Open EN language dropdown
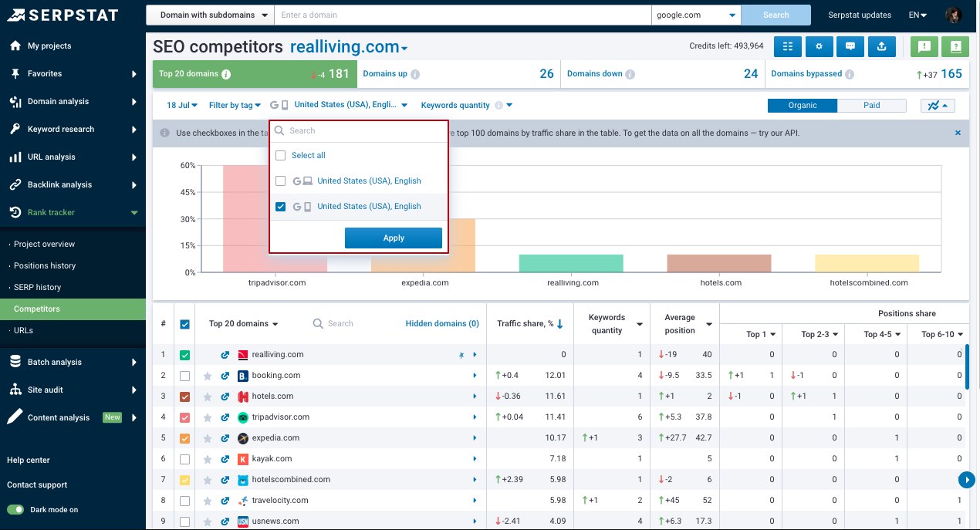 pos(918,15)
